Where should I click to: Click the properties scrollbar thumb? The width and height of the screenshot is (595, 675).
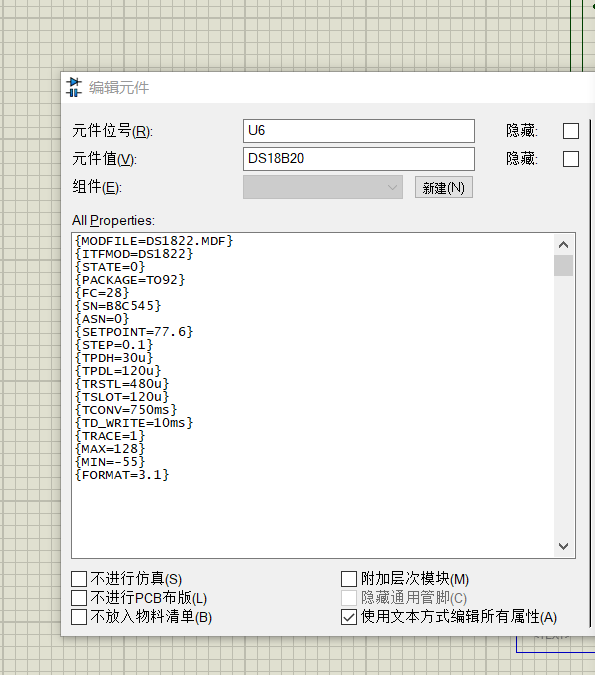pyautogui.click(x=563, y=265)
